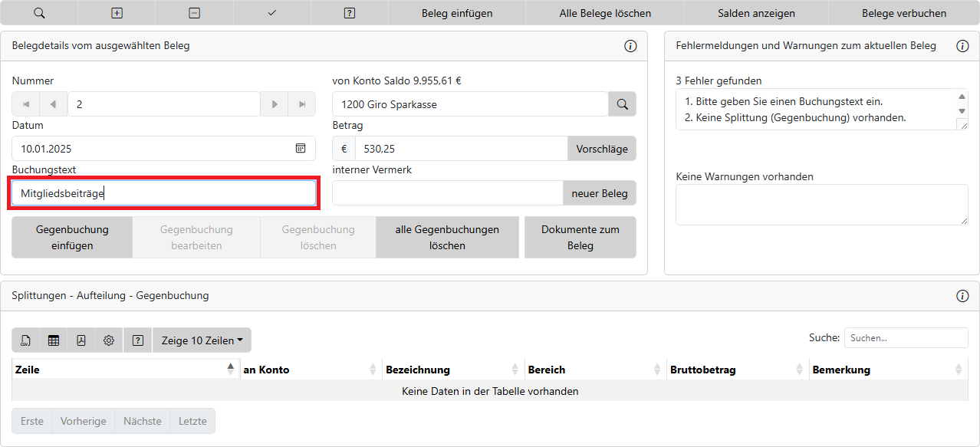Export the splittings table as CSV

pyautogui.click(x=26, y=340)
